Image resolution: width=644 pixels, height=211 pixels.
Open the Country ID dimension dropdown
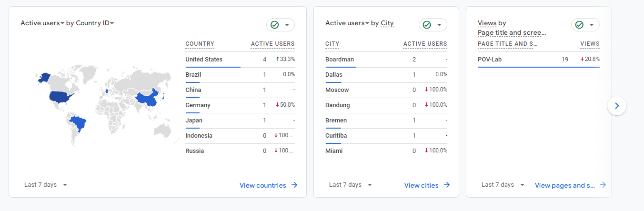pyautogui.click(x=112, y=23)
